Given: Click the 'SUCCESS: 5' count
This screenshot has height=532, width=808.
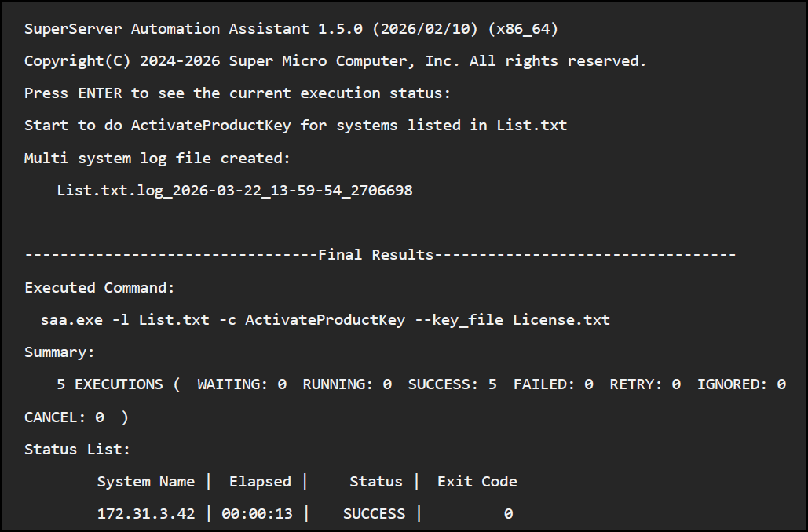Looking at the screenshot, I should click(x=452, y=384).
